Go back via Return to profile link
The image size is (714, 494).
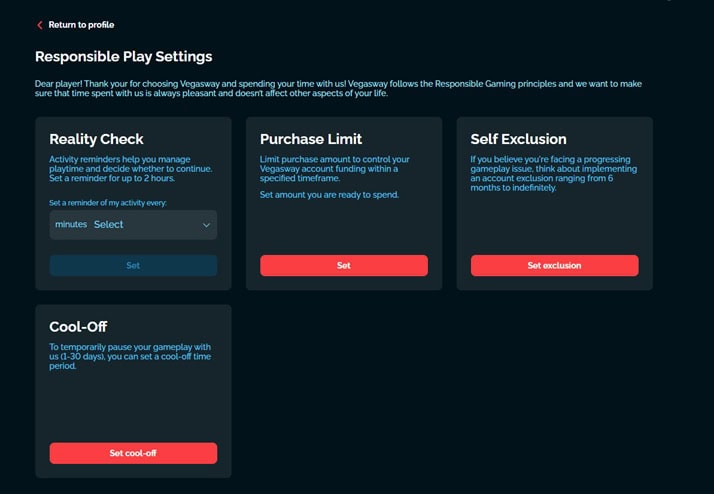(x=81, y=25)
